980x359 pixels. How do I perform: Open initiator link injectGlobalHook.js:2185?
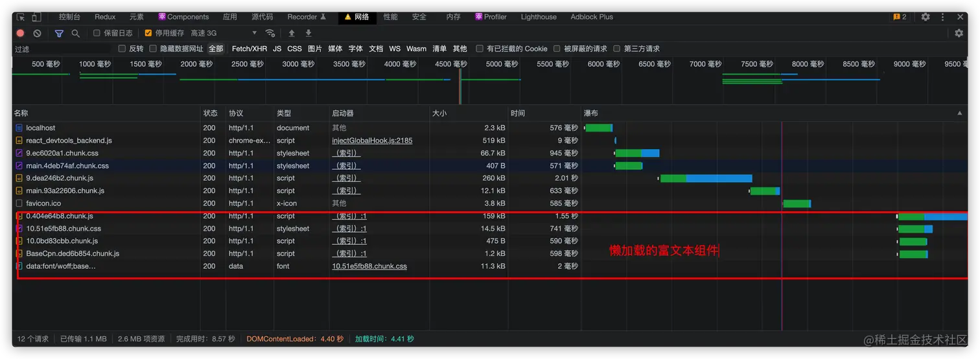(x=372, y=141)
